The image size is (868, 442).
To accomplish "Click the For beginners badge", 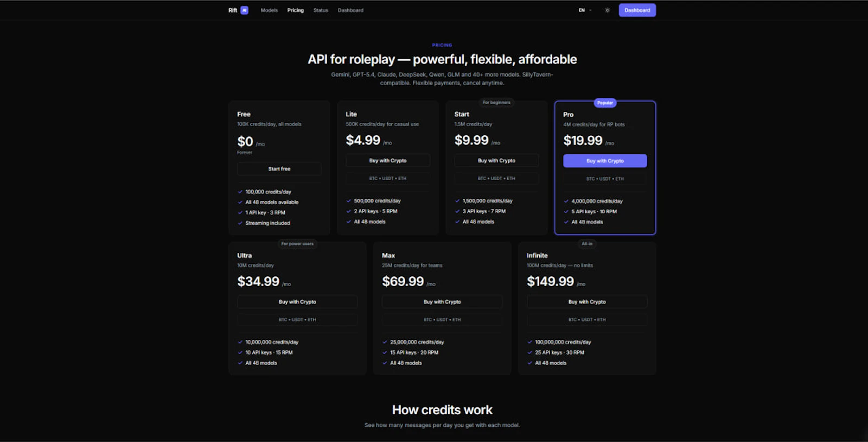I will coord(496,103).
